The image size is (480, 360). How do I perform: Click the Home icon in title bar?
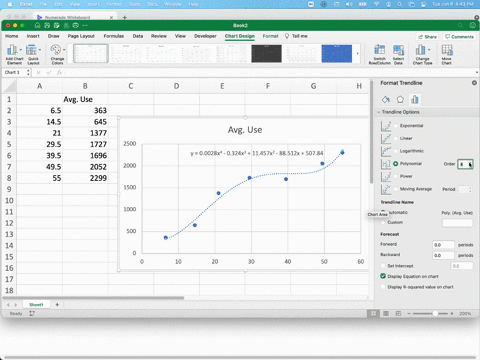(37, 25)
